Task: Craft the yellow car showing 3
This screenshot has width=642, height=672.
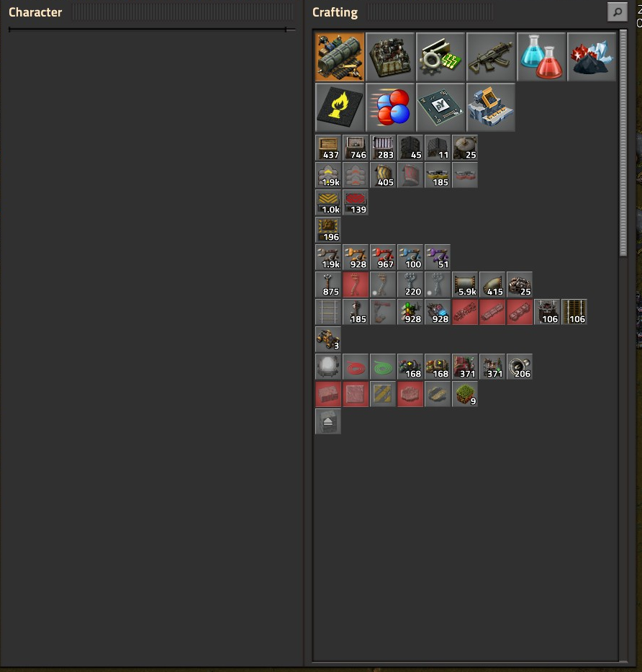Action: point(328,339)
